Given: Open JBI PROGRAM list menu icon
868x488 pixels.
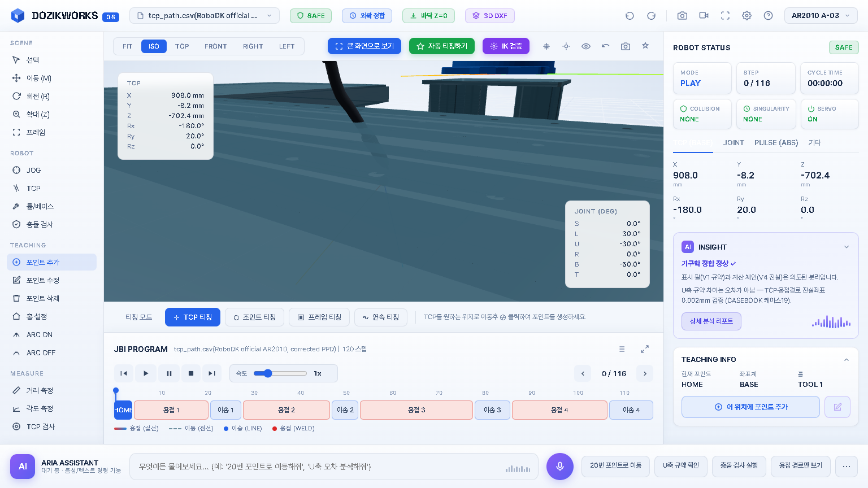Looking at the screenshot, I should coord(622,349).
